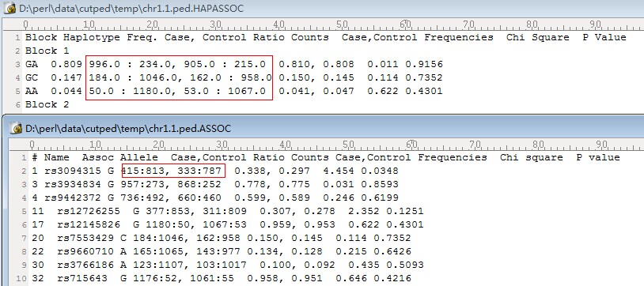Click P value 0.7352 in HAPASSOC GC row
This screenshot has height=286, width=644.
click(x=424, y=77)
